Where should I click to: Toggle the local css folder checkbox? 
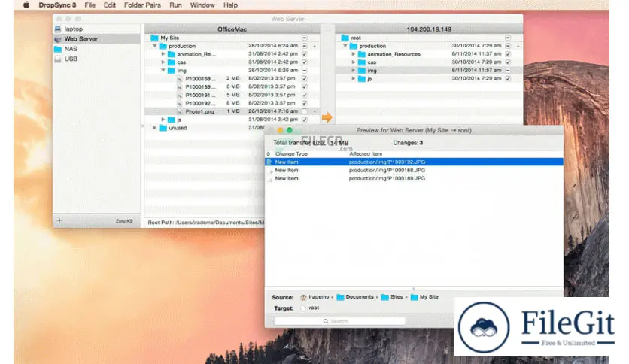pos(305,62)
